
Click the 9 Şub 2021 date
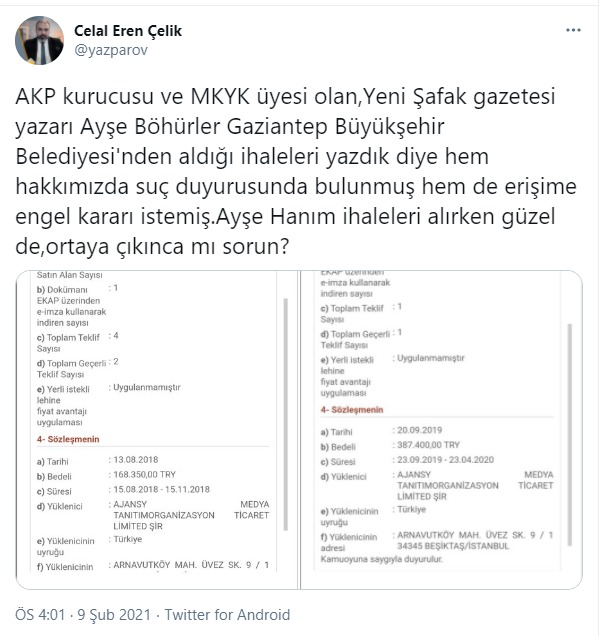pos(114,615)
